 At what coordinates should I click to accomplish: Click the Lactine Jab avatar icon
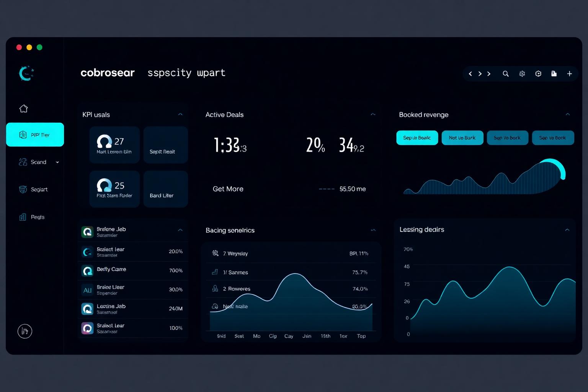(x=87, y=309)
